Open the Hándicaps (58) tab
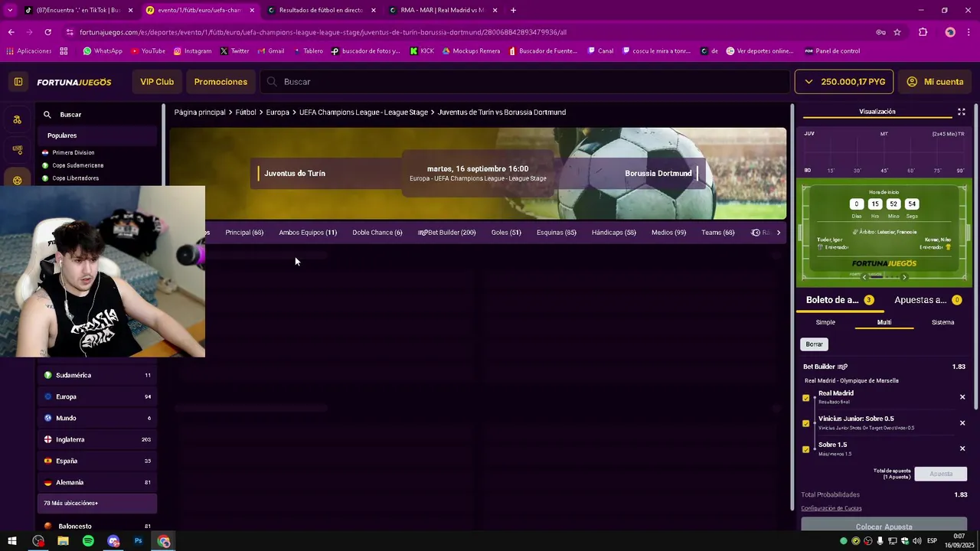 pyautogui.click(x=614, y=233)
